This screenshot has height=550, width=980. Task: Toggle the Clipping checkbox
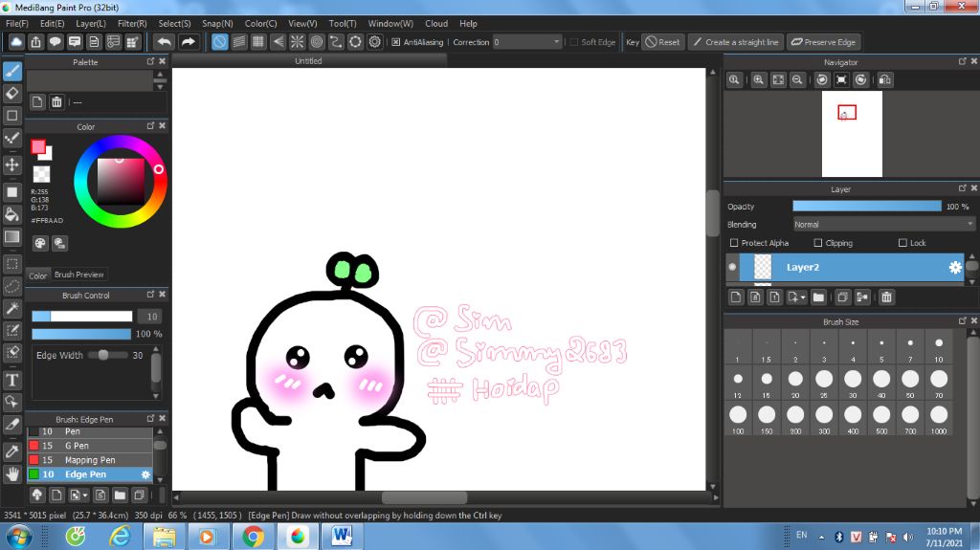[818, 243]
